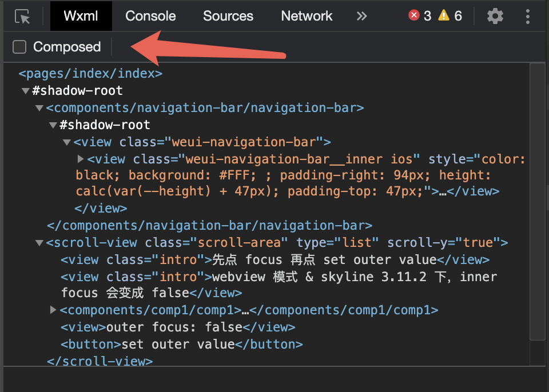Collapse the navigation-bar component node

point(39,108)
